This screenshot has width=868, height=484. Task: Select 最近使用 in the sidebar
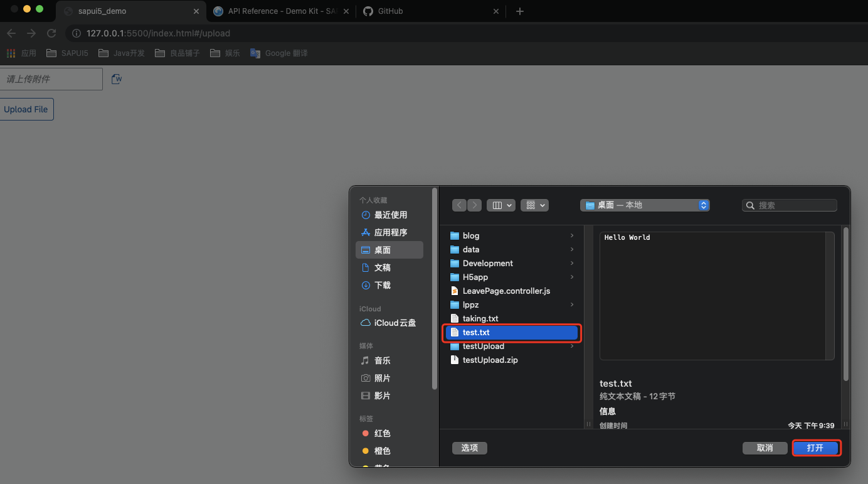tap(389, 215)
